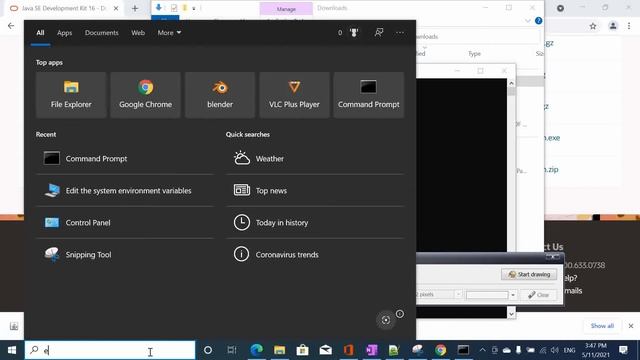The image size is (640, 360).
Task: Open Microsoft Store from taskbar
Action: (302, 350)
